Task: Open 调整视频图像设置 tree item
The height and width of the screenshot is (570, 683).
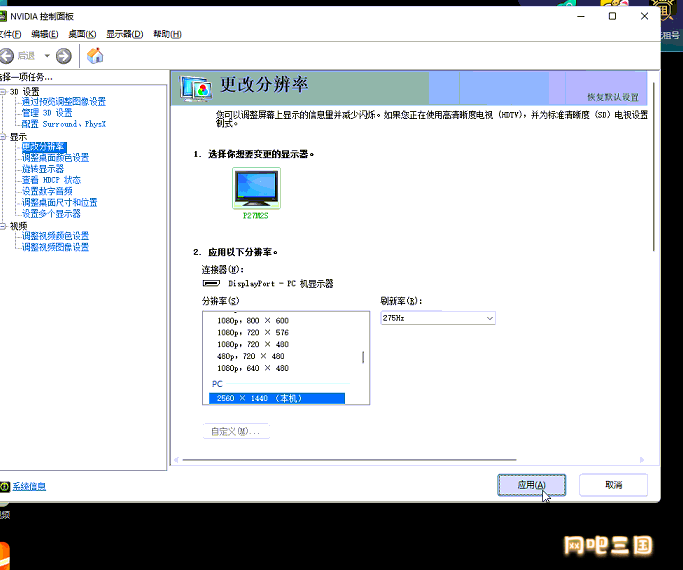Action: click(x=55, y=247)
